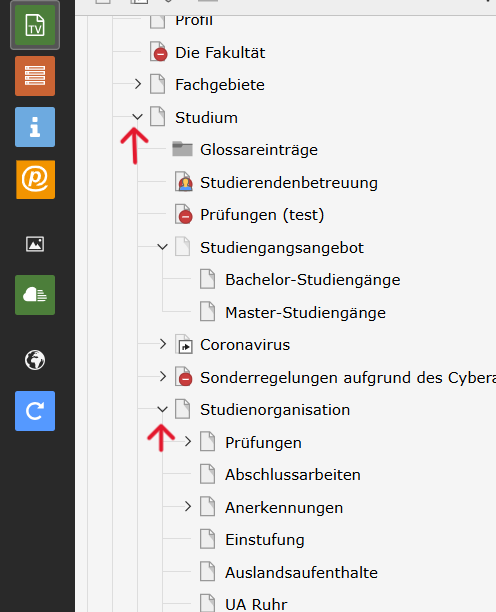Collapse the Studiengangsangebot node
Image resolution: width=496 pixels, height=612 pixels.
[162, 247]
